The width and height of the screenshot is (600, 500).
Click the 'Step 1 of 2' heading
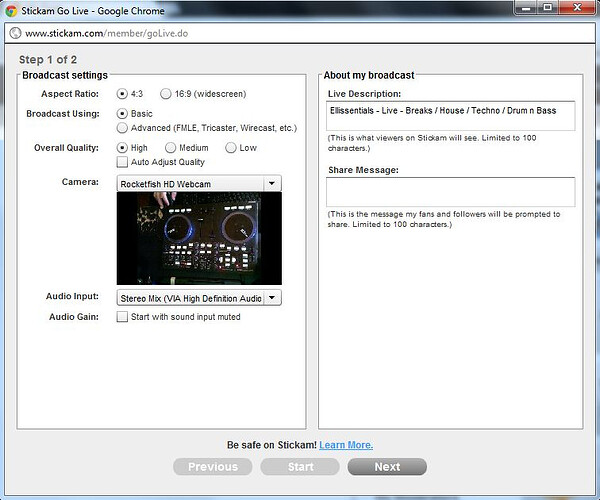pyautogui.click(x=48, y=60)
